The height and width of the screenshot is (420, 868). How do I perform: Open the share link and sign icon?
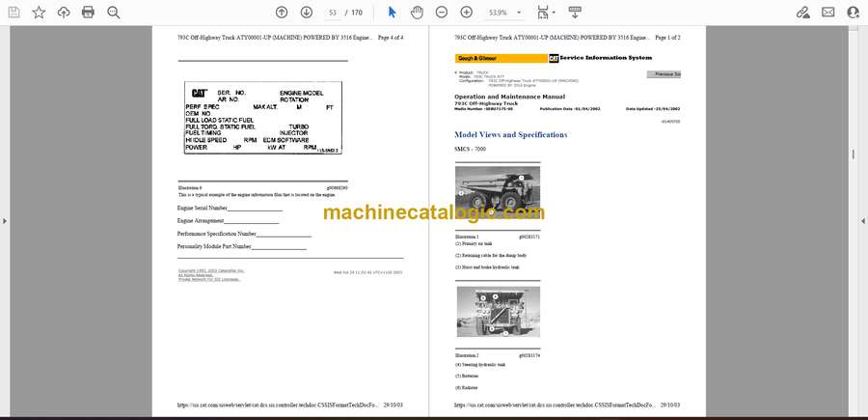(x=803, y=13)
